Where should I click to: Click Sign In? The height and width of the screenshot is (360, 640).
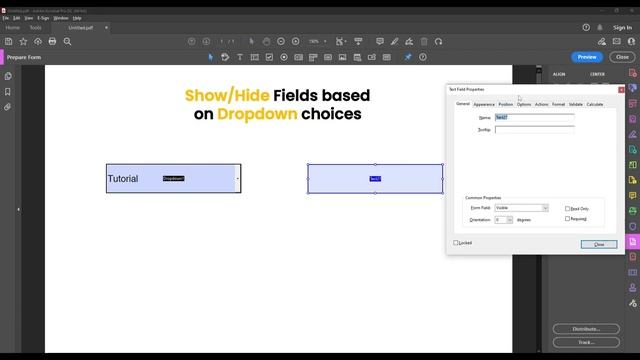click(622, 27)
